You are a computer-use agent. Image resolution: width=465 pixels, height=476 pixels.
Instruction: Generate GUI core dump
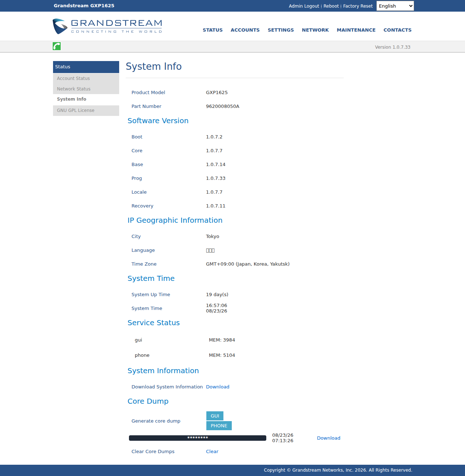pyautogui.click(x=215, y=416)
